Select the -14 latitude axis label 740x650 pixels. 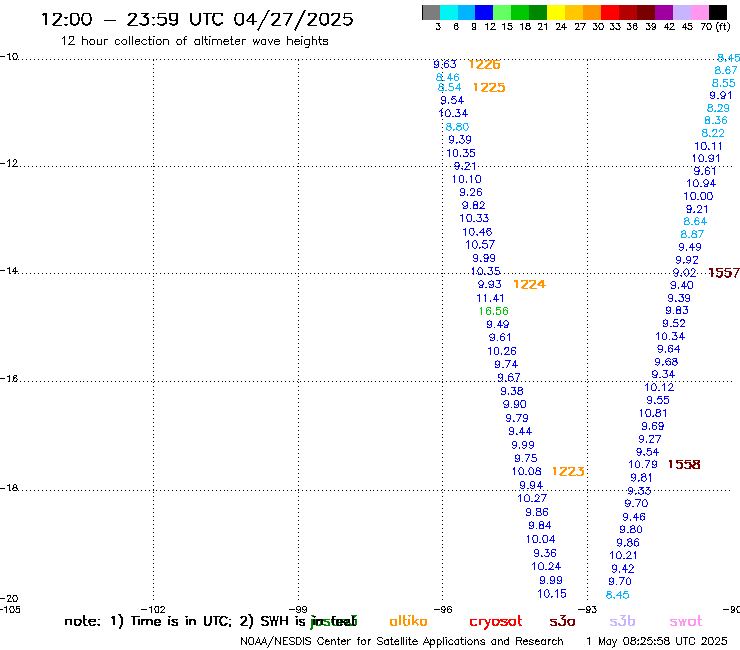pyautogui.click(x=9, y=270)
